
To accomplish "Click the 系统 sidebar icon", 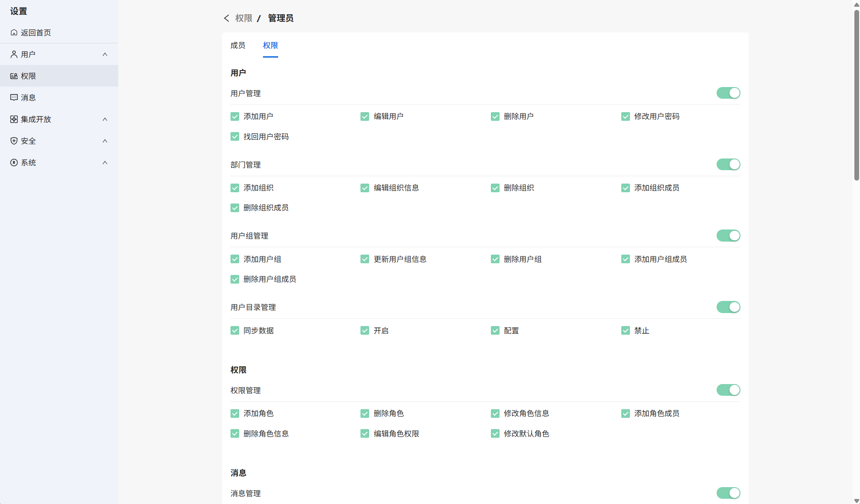I will pos(14,162).
